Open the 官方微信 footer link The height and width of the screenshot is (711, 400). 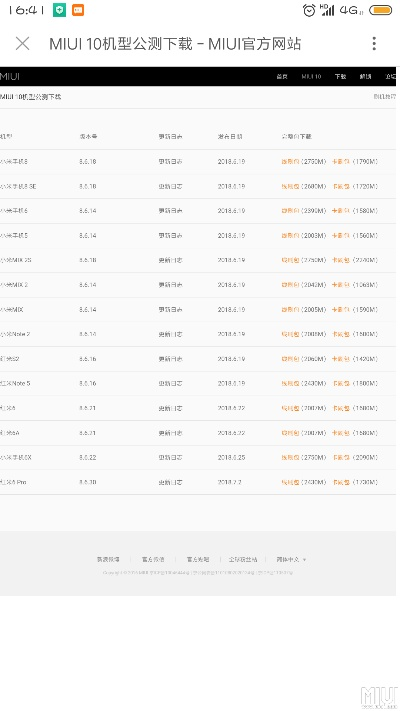[153, 560]
